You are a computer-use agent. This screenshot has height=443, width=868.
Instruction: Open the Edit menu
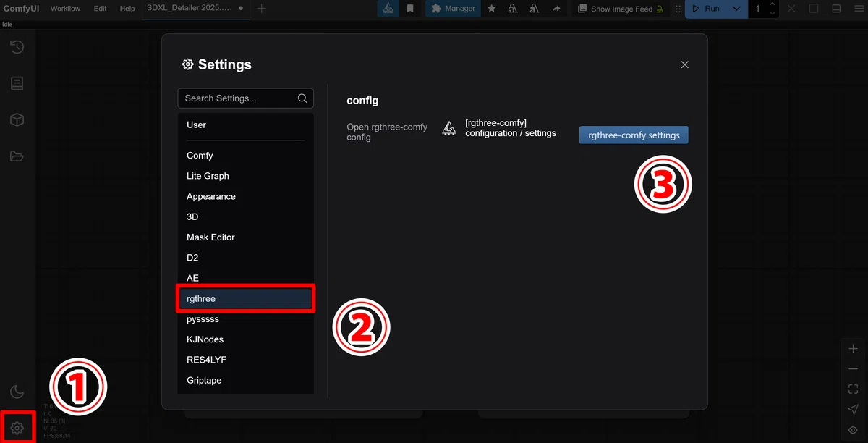100,9
